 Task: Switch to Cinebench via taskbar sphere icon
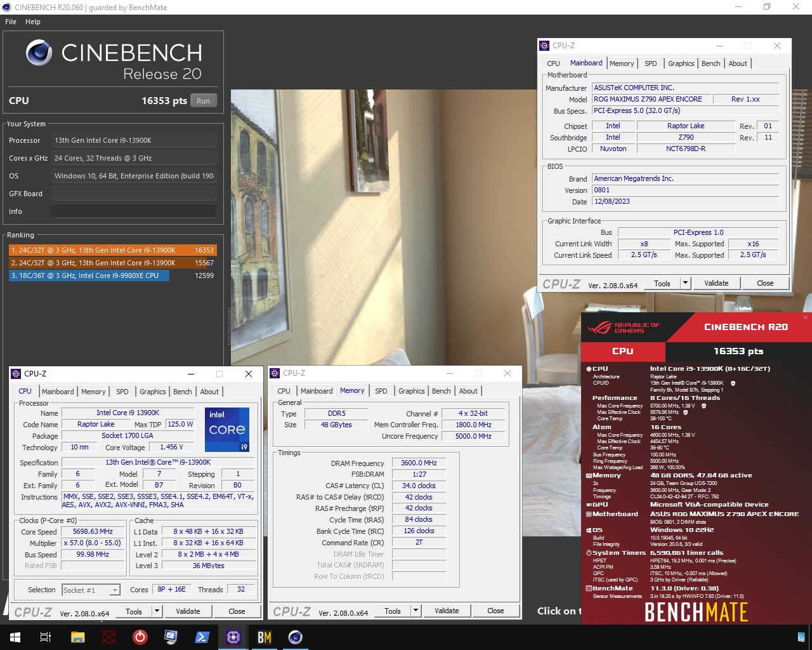pyautogui.click(x=296, y=637)
